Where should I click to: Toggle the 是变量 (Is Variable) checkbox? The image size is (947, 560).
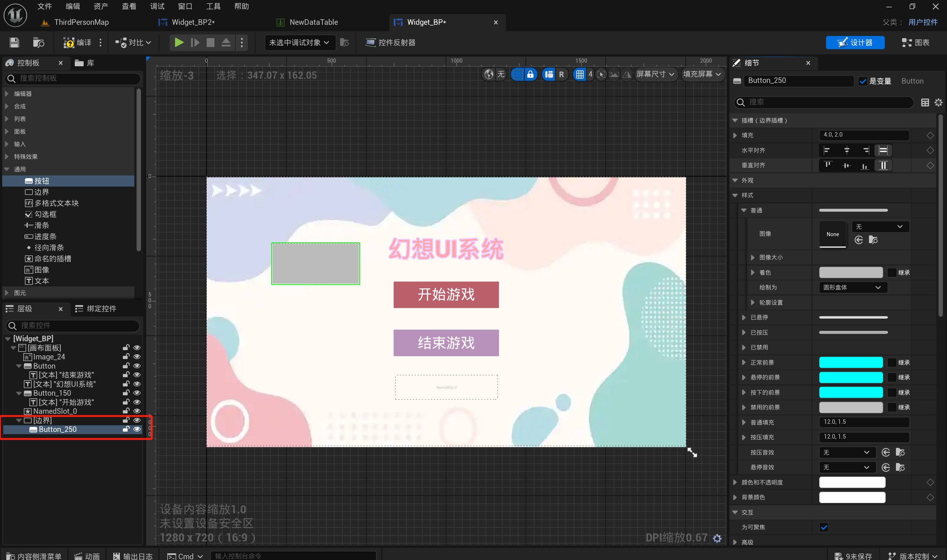click(x=863, y=81)
